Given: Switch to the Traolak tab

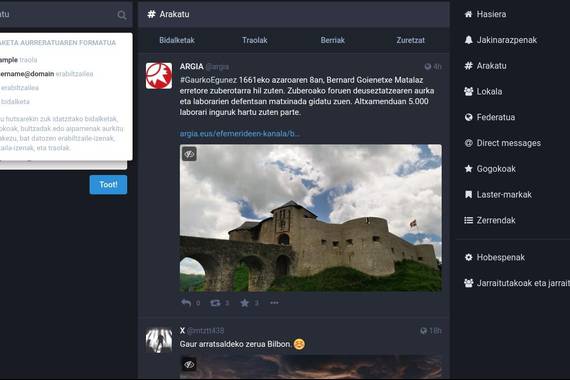Looking at the screenshot, I should 255,40.
